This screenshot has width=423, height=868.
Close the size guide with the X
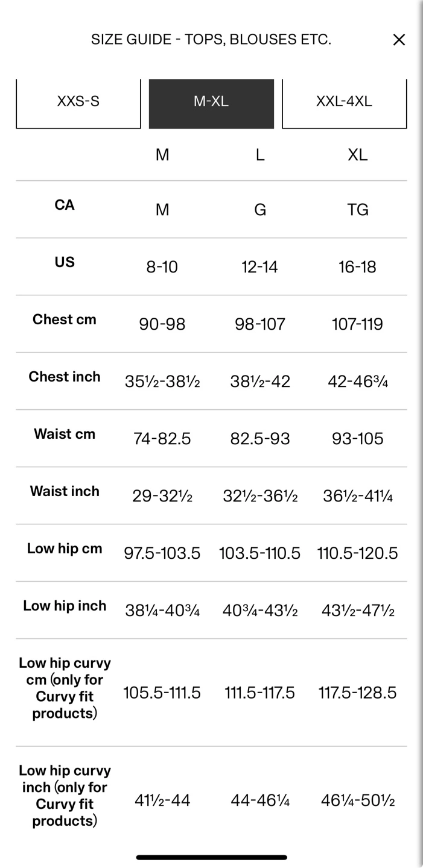click(399, 40)
